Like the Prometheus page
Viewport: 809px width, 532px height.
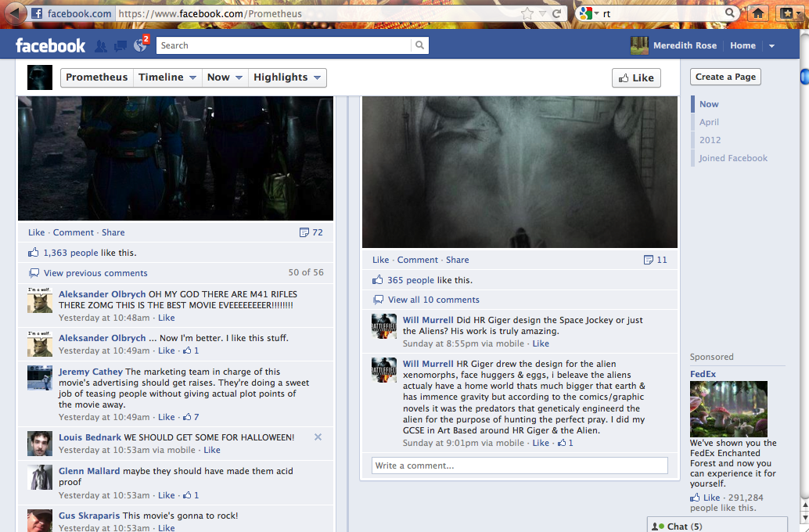coord(636,77)
